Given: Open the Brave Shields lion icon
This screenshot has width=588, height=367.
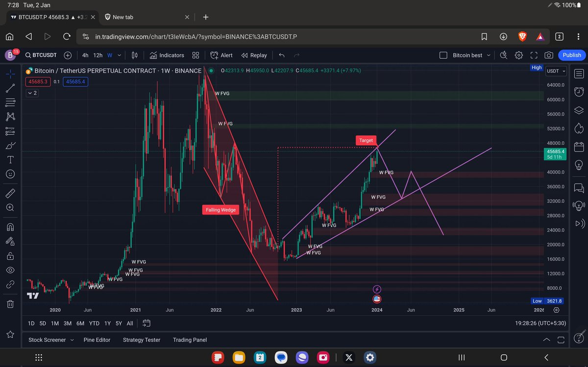Looking at the screenshot, I should pos(522,37).
